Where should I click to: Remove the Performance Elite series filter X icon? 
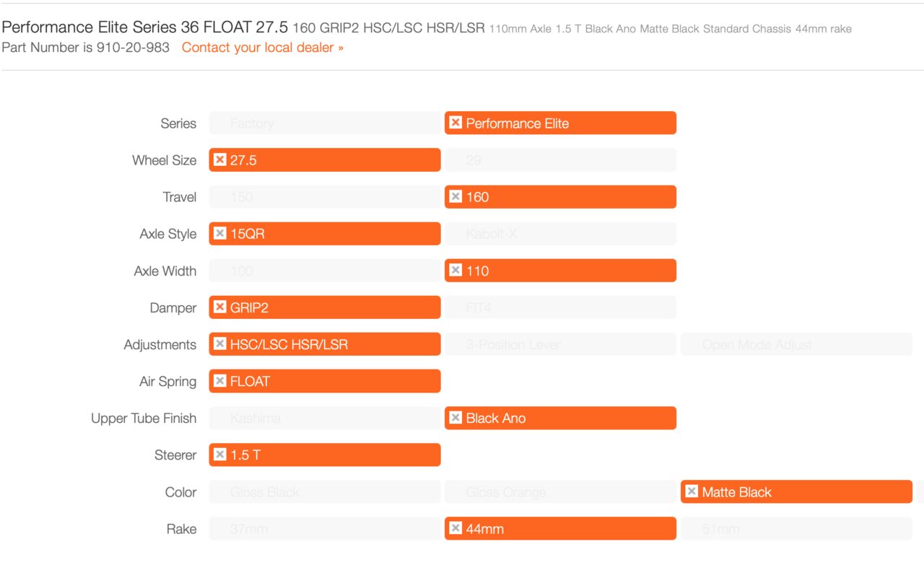click(456, 123)
